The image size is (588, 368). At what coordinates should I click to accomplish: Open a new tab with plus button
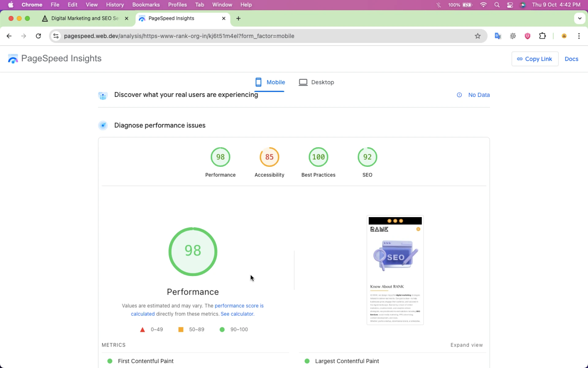(238, 18)
